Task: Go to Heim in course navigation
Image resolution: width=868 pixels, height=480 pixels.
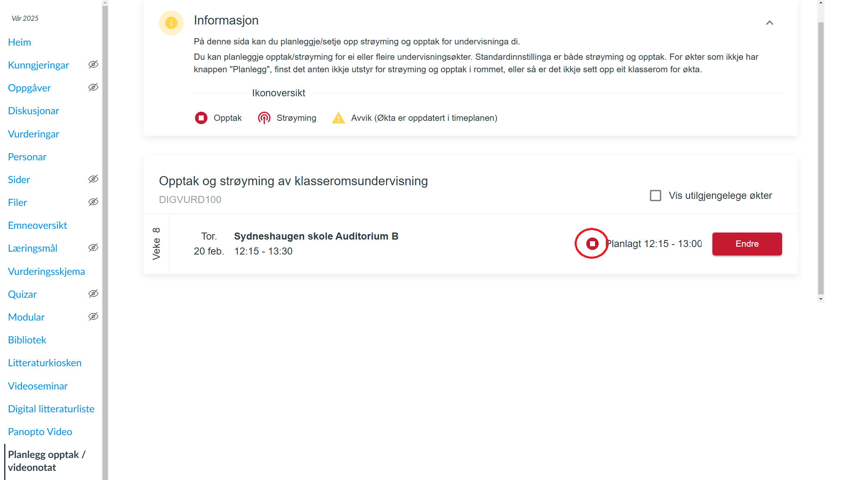Action: click(x=20, y=42)
